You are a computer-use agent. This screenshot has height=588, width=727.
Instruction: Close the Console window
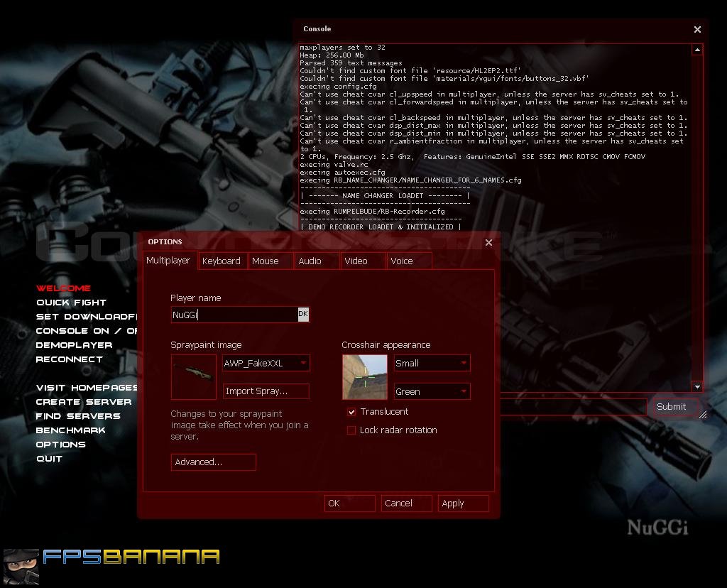pos(697,29)
